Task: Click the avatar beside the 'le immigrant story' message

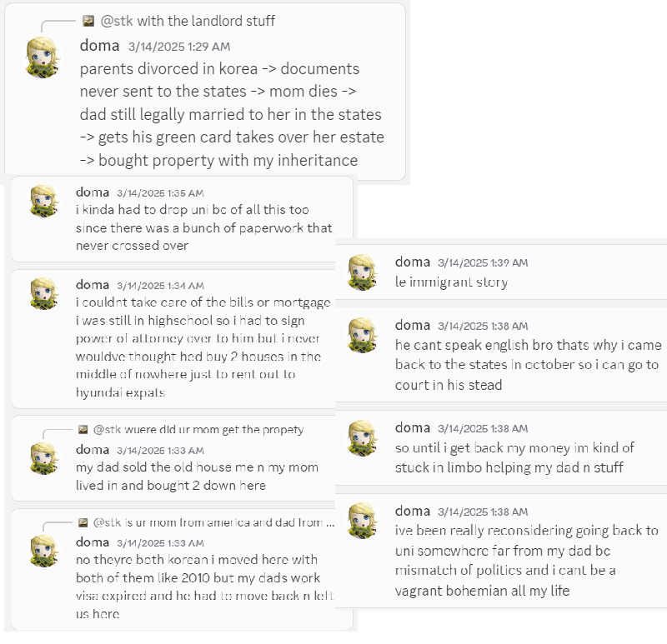Action: (x=363, y=272)
